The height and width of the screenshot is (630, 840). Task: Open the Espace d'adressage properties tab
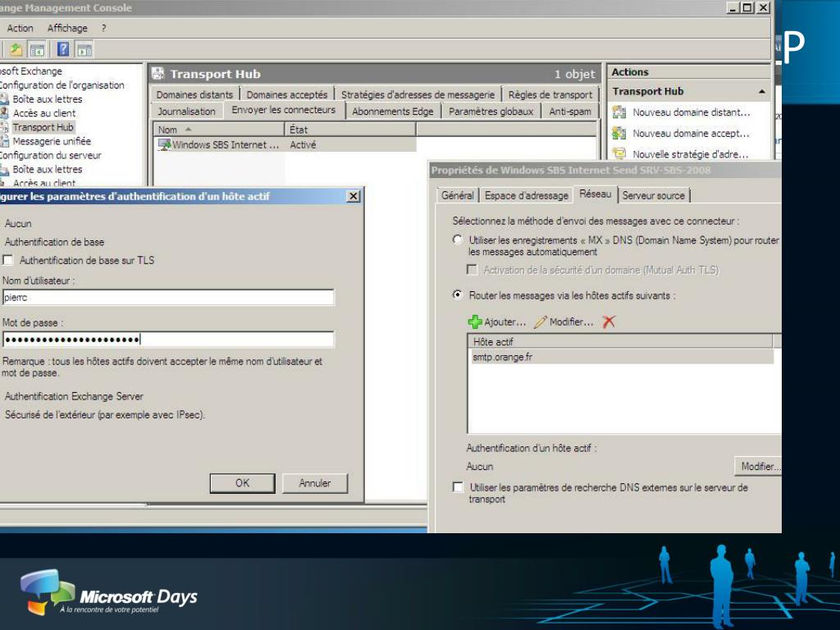tap(527, 195)
